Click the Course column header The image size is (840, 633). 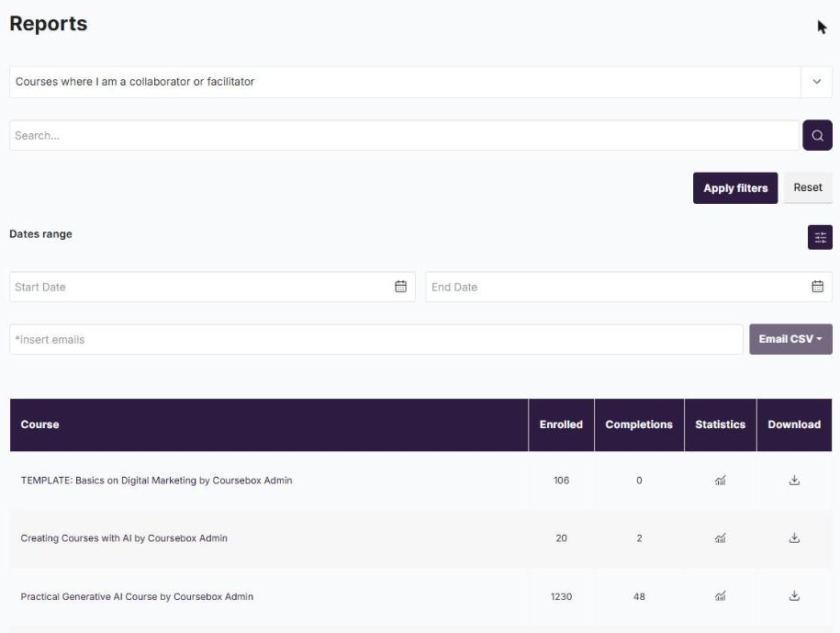coord(269,424)
